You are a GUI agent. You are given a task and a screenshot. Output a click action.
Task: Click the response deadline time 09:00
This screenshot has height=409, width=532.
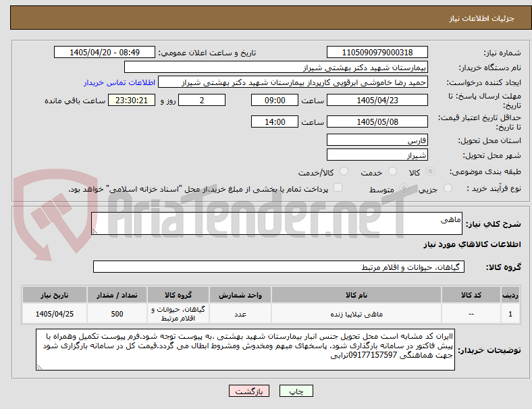[275, 100]
